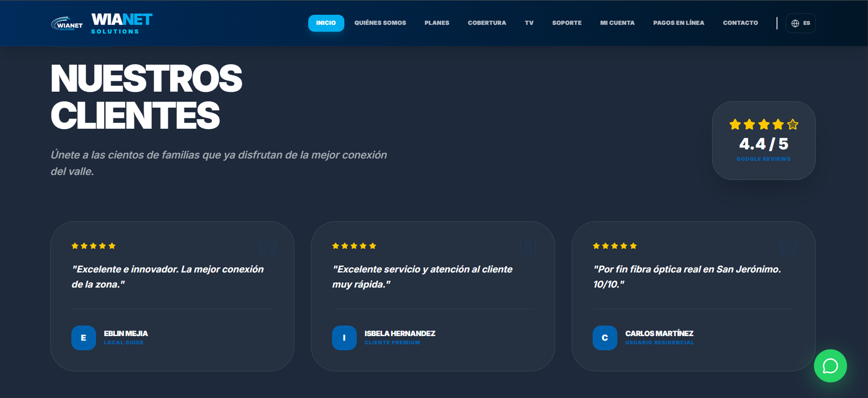868x398 pixels.
Task: Click the Nuestros Clientes heading
Action: 146,97
